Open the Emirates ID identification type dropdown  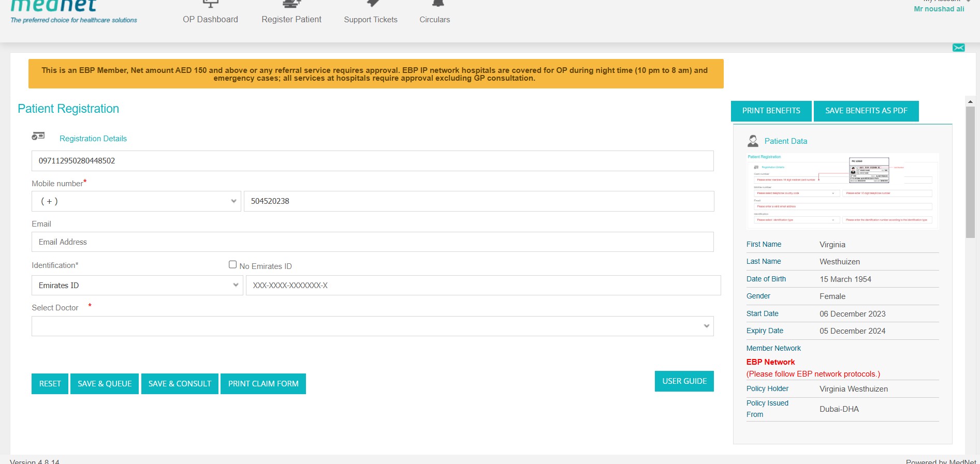coord(137,286)
